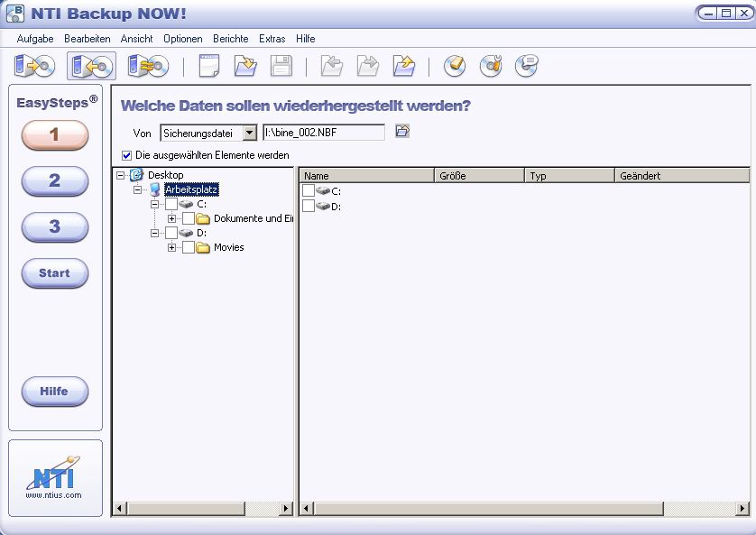Open disc tools wrench icon

[x=491, y=66]
